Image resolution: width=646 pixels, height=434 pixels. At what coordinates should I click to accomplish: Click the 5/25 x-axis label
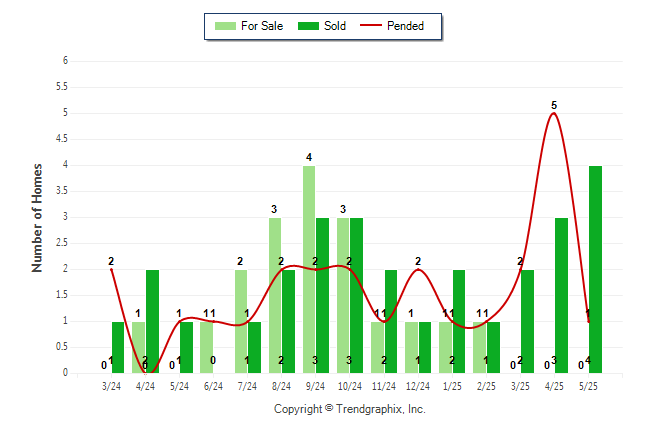588,386
